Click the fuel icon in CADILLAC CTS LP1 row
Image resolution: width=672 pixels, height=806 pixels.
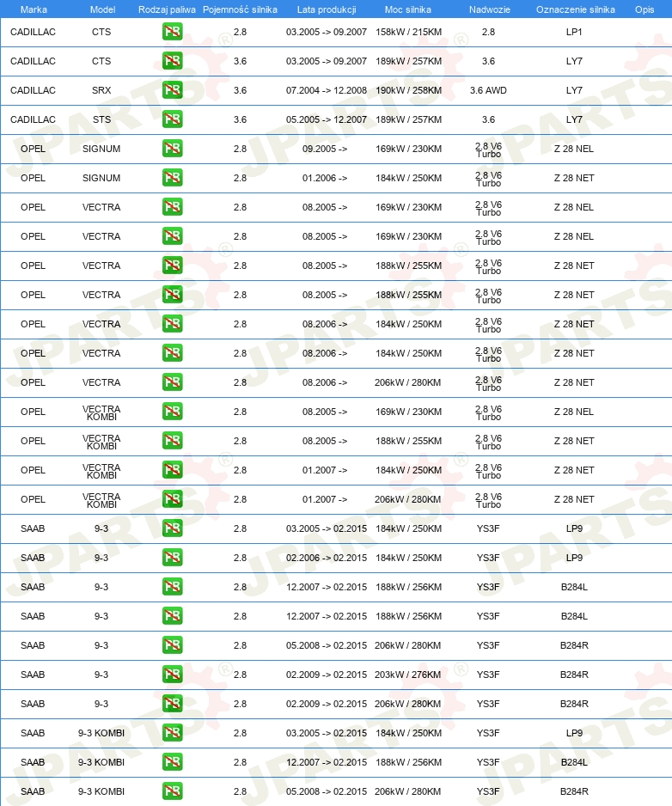point(172,32)
